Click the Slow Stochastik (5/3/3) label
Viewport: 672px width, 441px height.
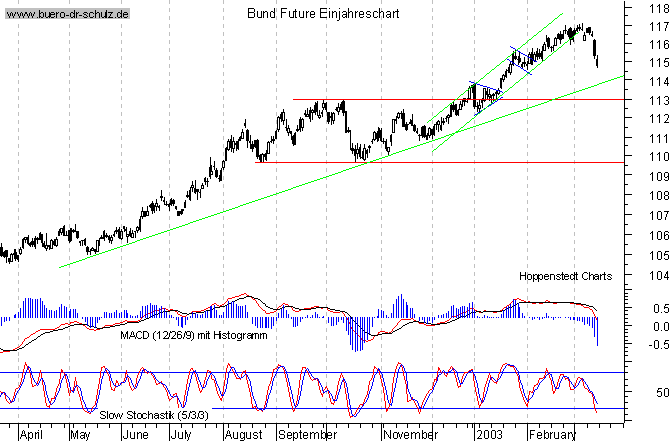(x=154, y=415)
